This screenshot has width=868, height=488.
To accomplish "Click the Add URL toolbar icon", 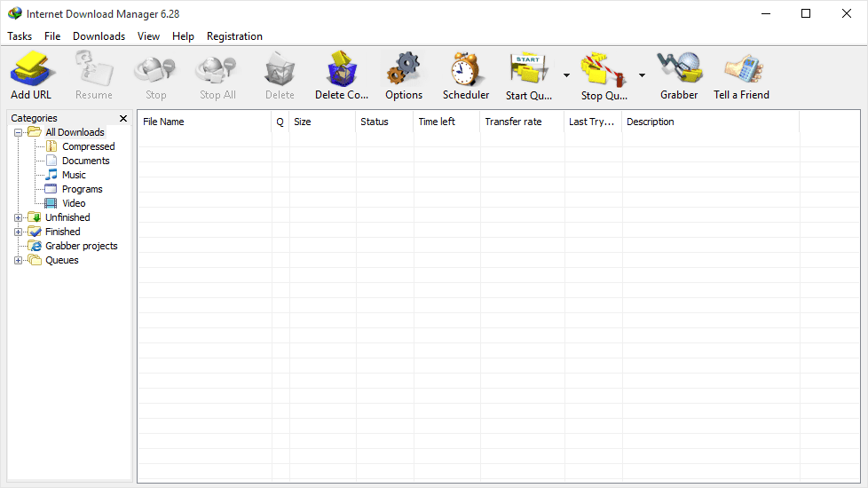I will (x=32, y=69).
